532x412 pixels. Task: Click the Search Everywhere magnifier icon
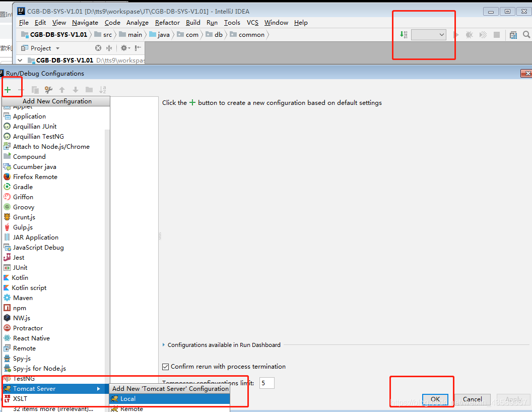(x=526, y=35)
